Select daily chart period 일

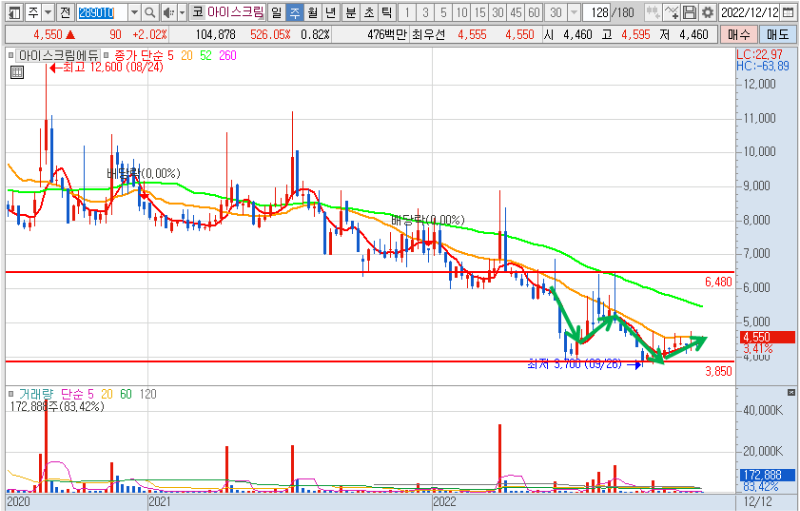click(276, 12)
